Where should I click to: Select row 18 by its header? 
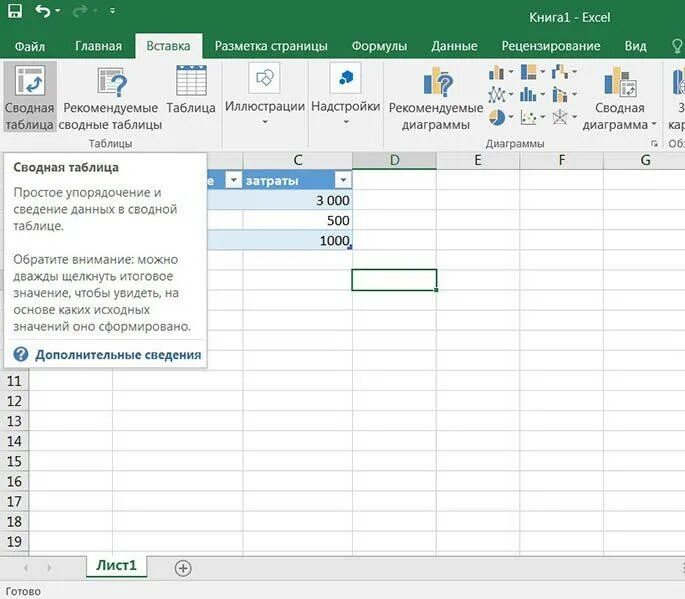click(x=14, y=521)
